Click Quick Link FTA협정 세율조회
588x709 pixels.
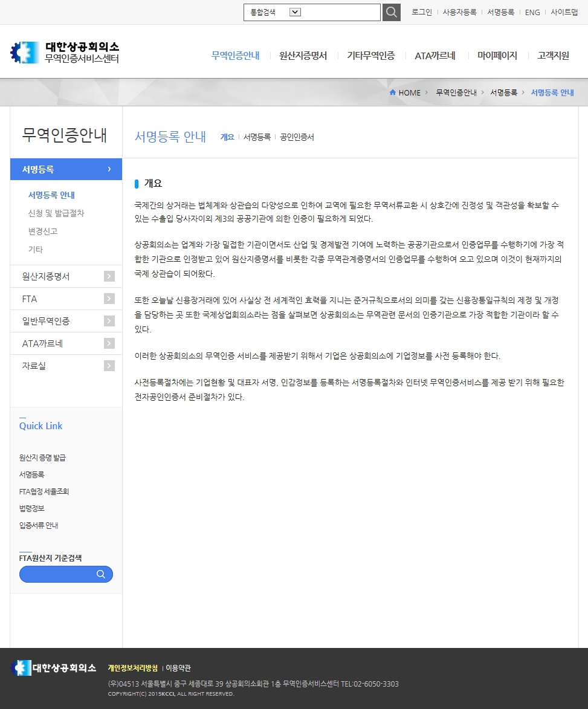tap(44, 491)
